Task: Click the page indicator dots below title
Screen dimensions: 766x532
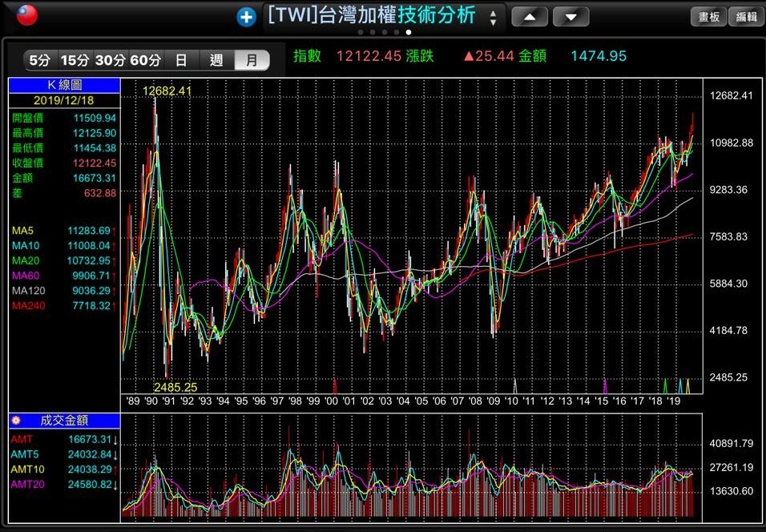Action: click(385, 33)
